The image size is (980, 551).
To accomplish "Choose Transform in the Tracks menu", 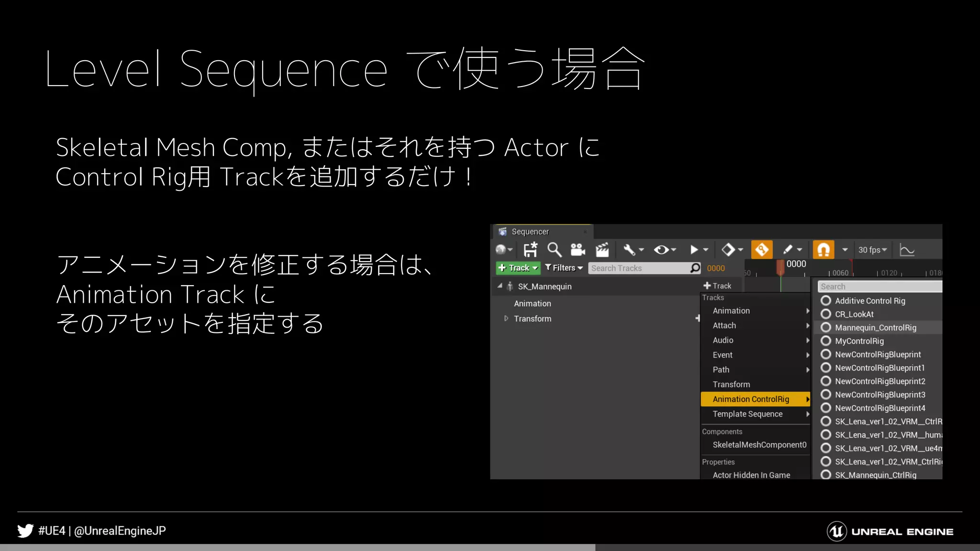I will (x=755, y=384).
